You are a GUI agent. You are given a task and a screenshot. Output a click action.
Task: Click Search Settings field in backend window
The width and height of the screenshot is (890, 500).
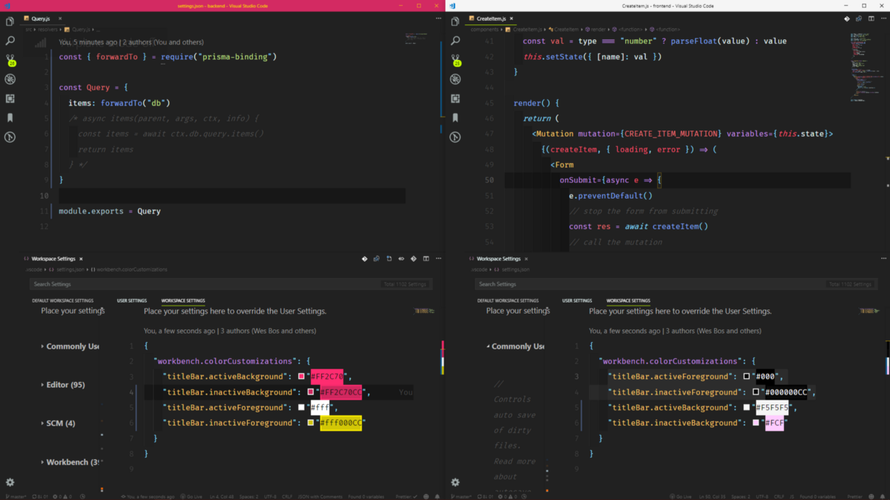pos(231,284)
